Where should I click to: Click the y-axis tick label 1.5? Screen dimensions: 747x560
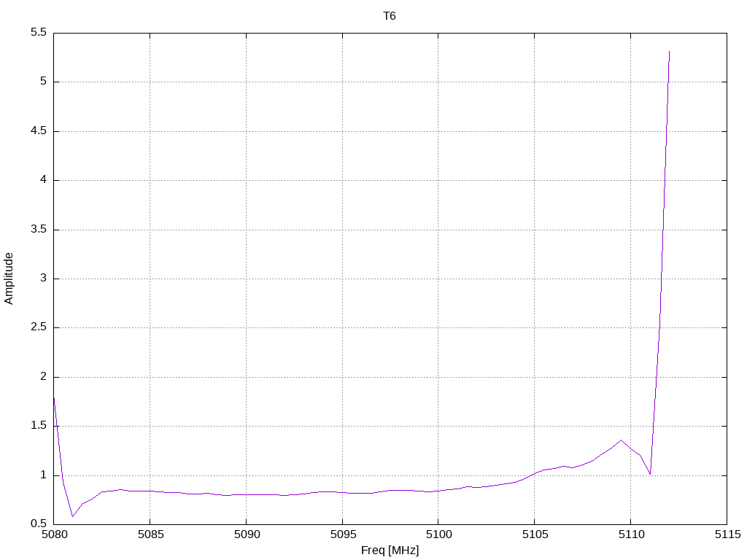39,426
